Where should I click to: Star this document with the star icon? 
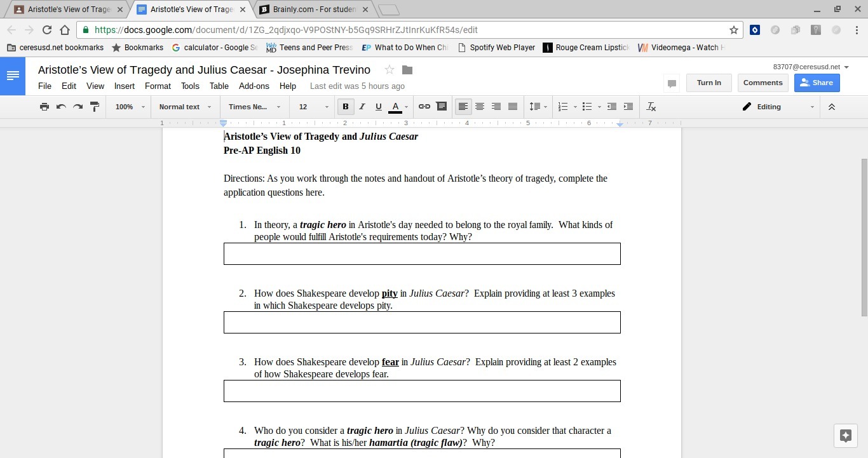tap(390, 70)
